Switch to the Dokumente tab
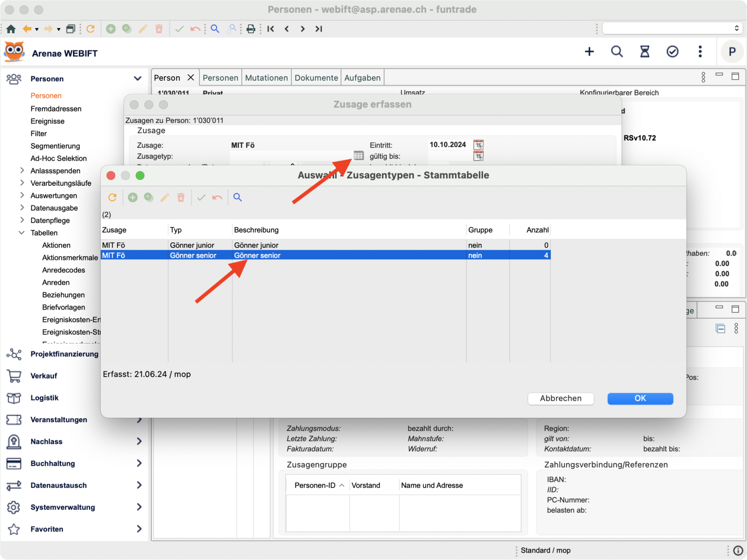 coord(316,78)
